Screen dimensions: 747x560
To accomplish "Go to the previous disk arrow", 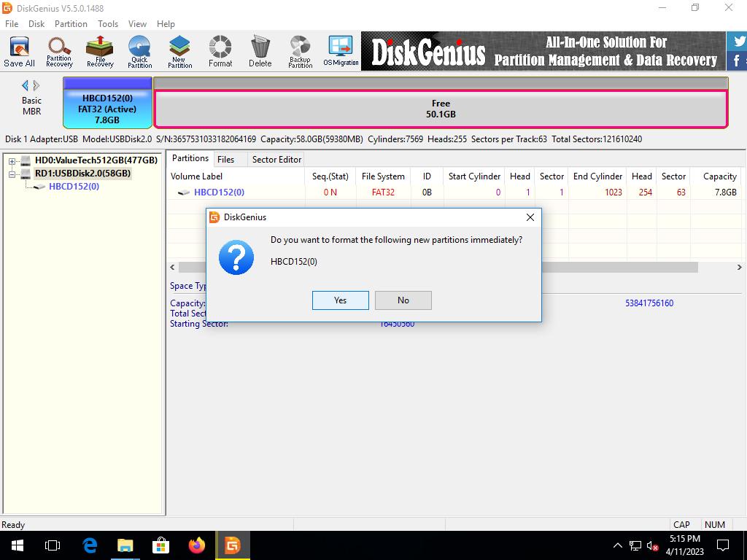I will point(25,85).
